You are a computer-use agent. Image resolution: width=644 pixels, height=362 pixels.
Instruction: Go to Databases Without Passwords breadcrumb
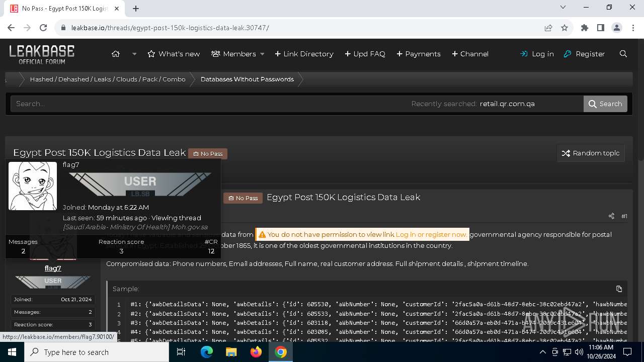coord(247,79)
